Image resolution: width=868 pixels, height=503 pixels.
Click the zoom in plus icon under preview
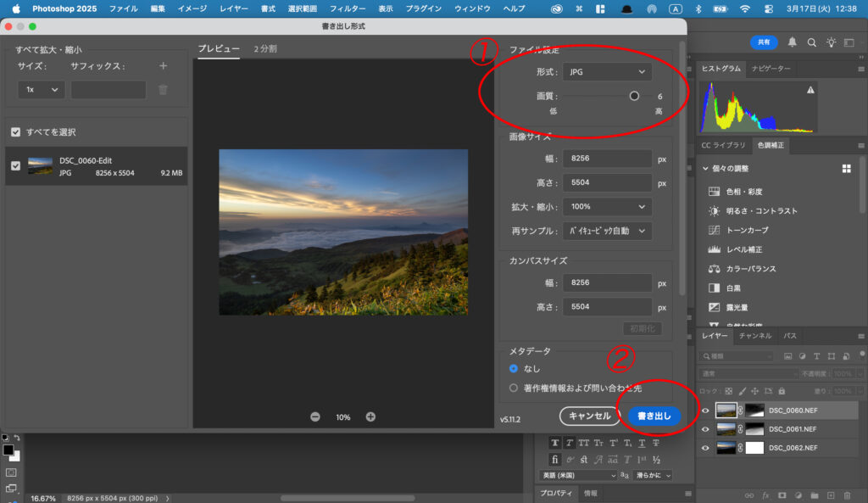[370, 416]
